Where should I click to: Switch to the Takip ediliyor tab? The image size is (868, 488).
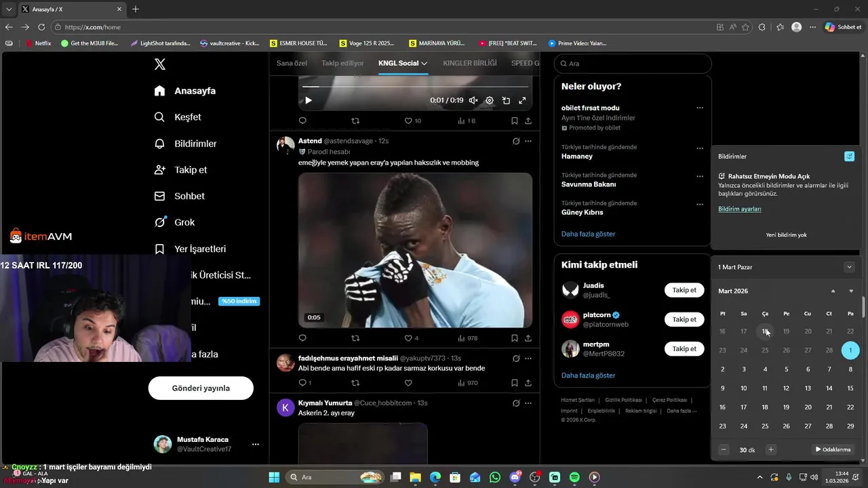(342, 63)
